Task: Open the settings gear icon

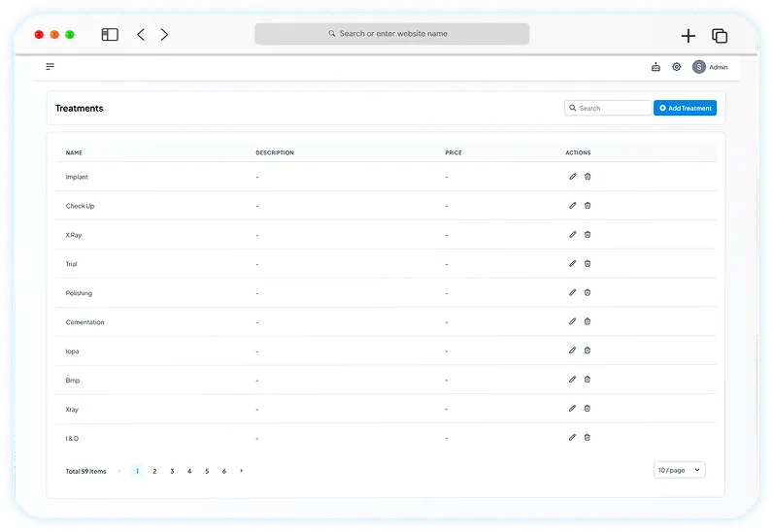Action: (x=676, y=67)
